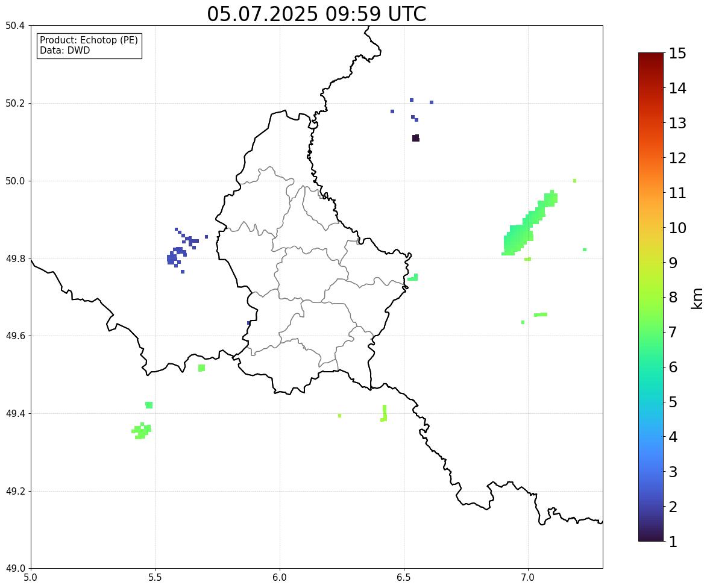Click the plot title '05.07.2025 09:59 UTC'
This screenshot has height=588, width=710.
click(x=316, y=14)
